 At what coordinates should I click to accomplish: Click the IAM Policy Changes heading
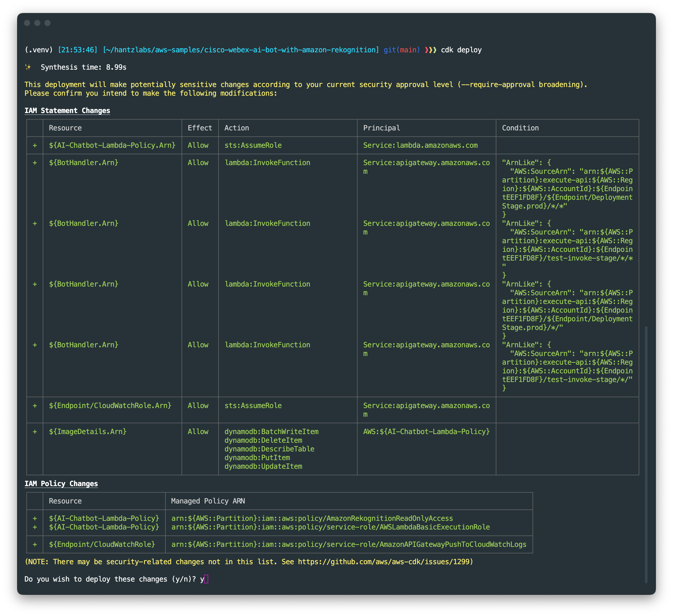[x=61, y=484]
